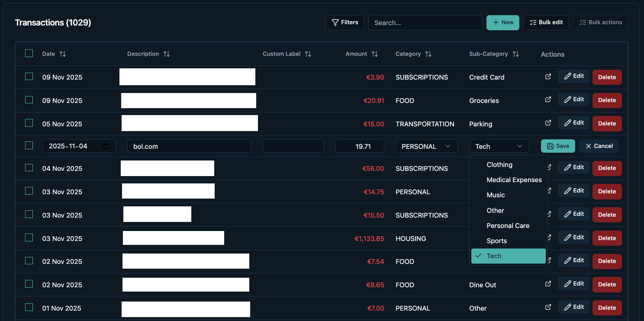Click the Groceries sub-category cell
This screenshot has height=321, width=644.
coord(484,100)
